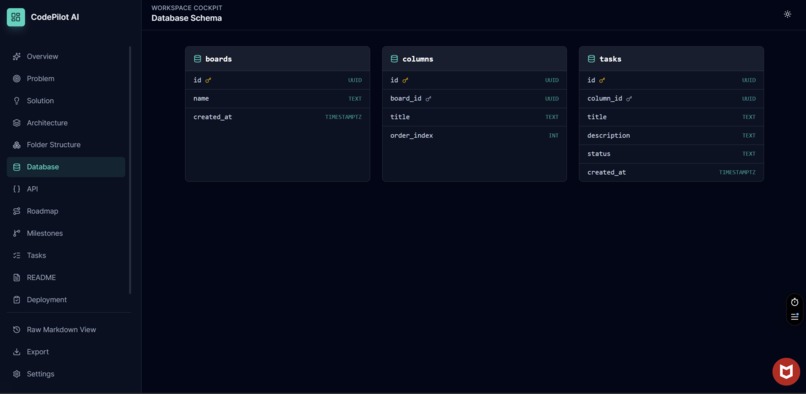The width and height of the screenshot is (806, 394).
Task: Click the status field
Action: tap(599, 154)
